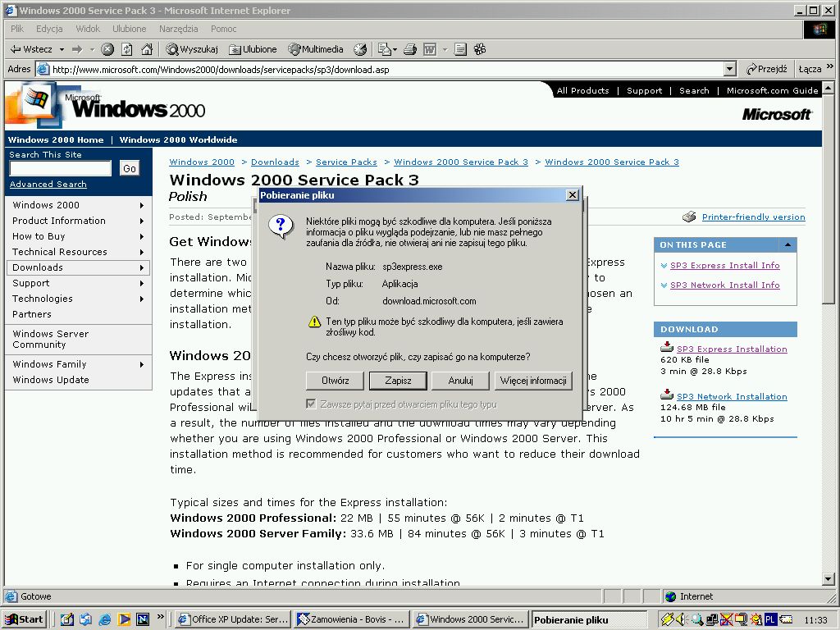Switch to Zamowienia - Bovis taskbar window
Viewport: 840px width, 630px height.
click(352, 619)
